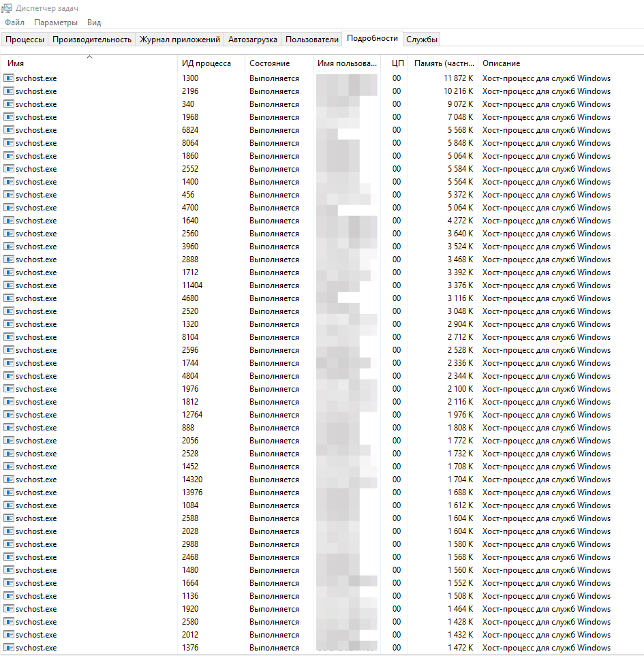Select the process icon in row PID 12764
Image resolution: width=644 pixels, height=658 pixels.
click(x=9, y=415)
